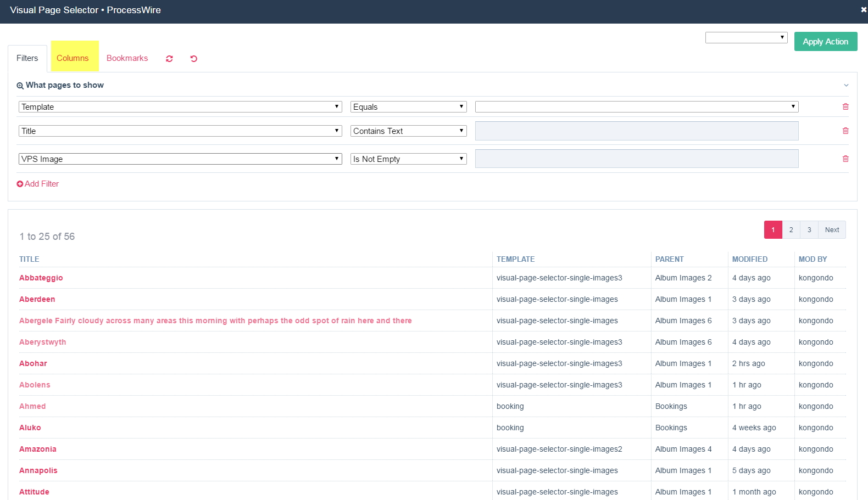Click 'kongondo' in Aberdeen row
868x500 pixels.
[816, 299]
